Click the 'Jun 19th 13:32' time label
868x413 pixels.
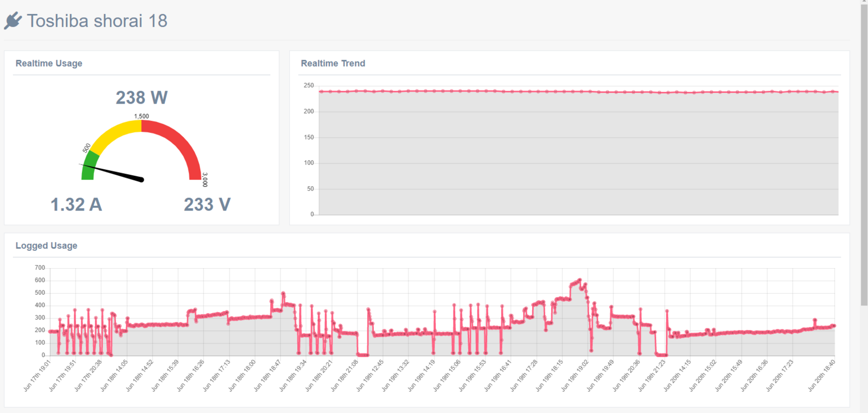pos(395,375)
